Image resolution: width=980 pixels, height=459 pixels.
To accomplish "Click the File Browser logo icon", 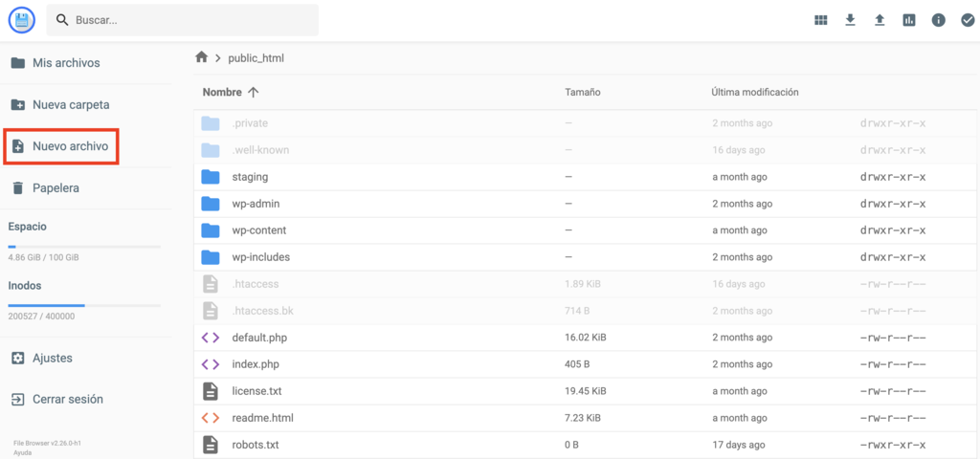I will tap(21, 19).
